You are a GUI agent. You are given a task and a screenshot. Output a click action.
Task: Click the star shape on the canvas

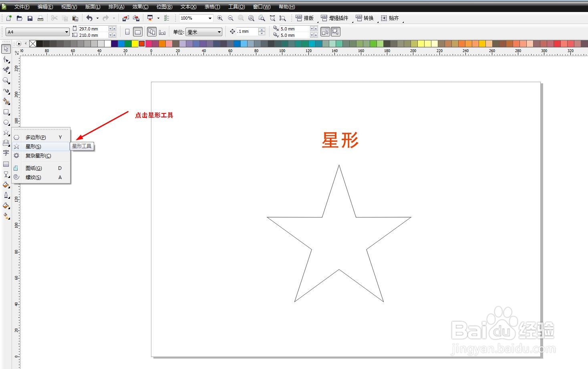click(x=339, y=233)
